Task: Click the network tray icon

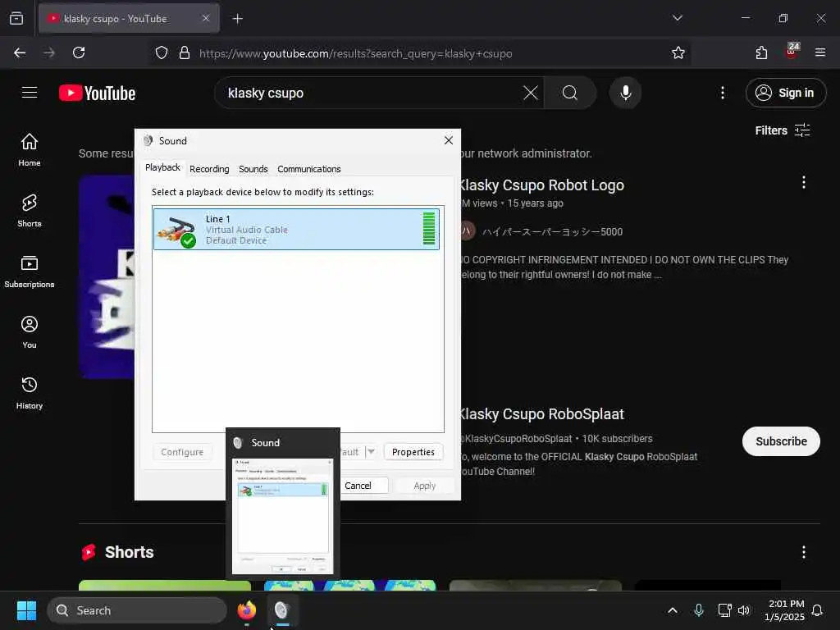Action: (x=724, y=610)
